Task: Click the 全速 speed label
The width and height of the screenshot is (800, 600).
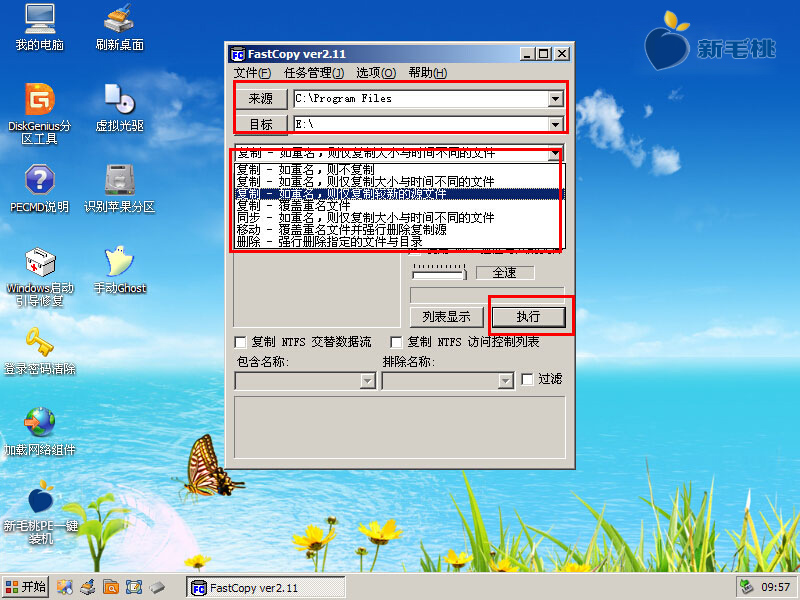Action: pos(505,273)
